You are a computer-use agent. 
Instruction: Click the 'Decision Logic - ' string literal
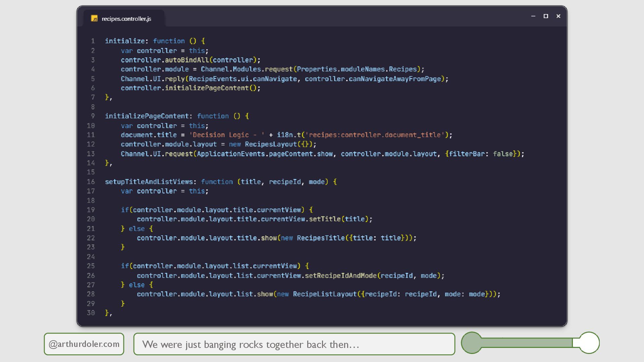point(226,135)
